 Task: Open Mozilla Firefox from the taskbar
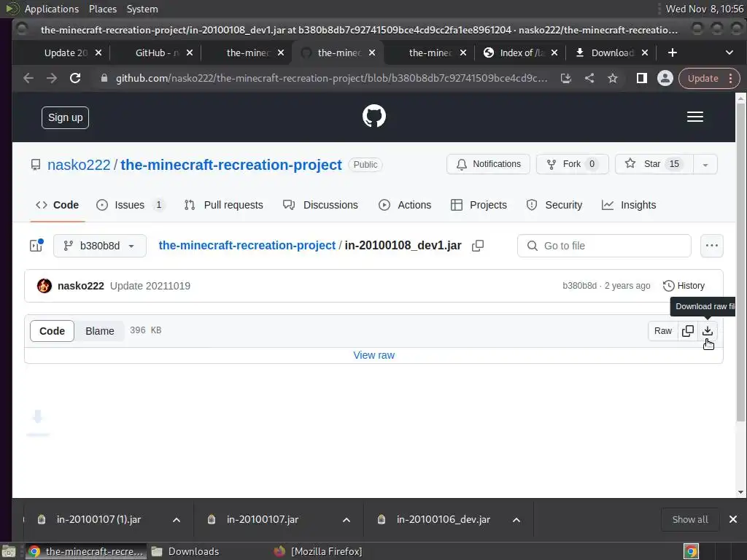coord(318,551)
